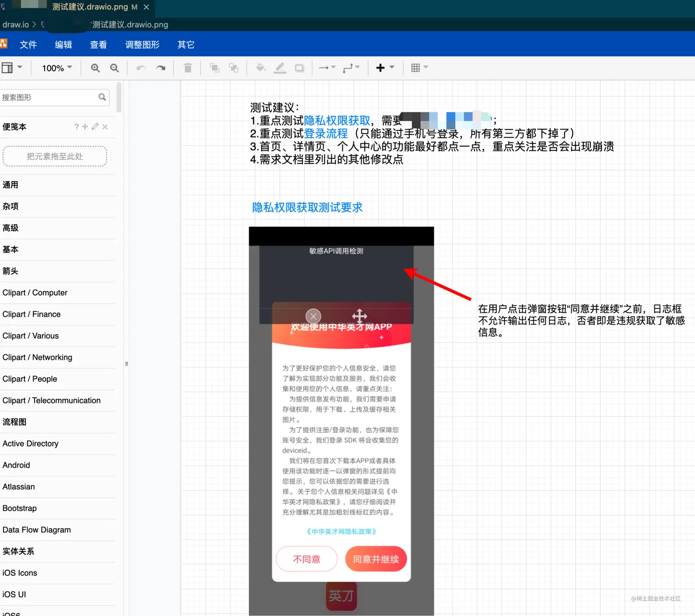
Task: Expand the Atlassian shape library
Action: tap(58, 487)
